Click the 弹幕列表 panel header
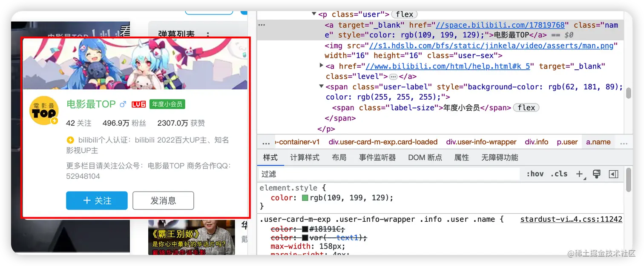This screenshot has width=644, height=266. pos(176,34)
